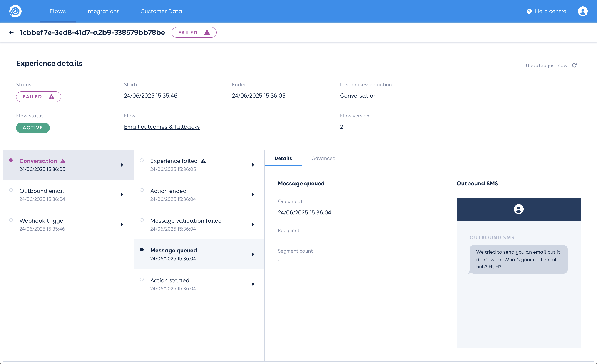
Task: Go to Customer Data in top navigation
Action: [161, 11]
